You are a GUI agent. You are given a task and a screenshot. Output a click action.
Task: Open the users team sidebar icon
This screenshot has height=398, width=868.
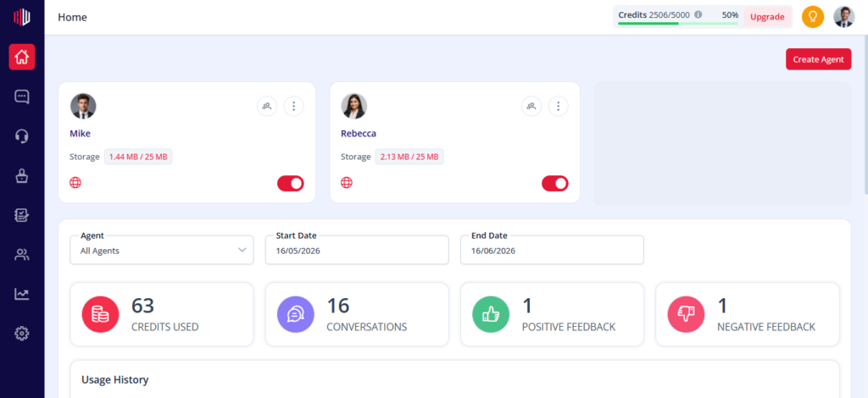tap(21, 255)
